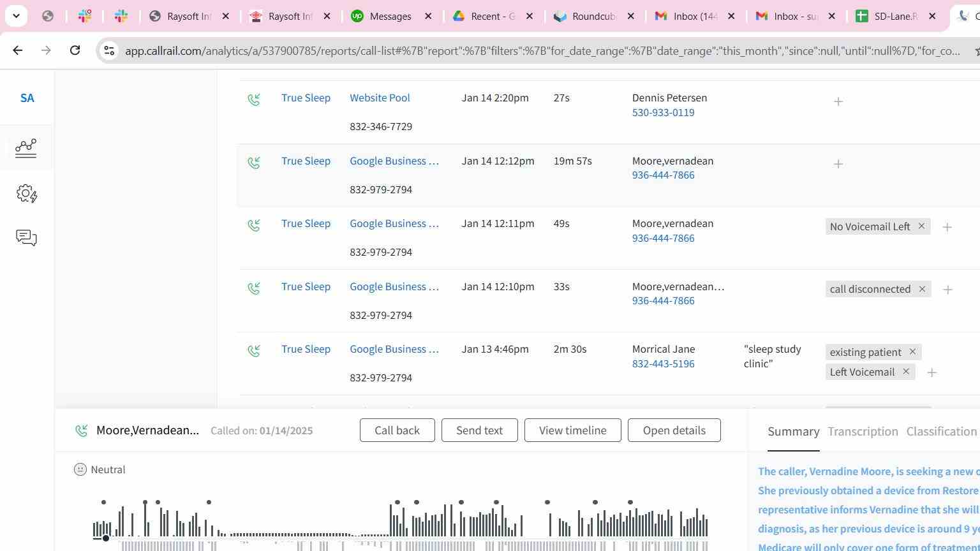Screen dimensions: 980x551
Task: Open True Sleep link in Dennis Petersen row
Action: pyautogui.click(x=306, y=98)
